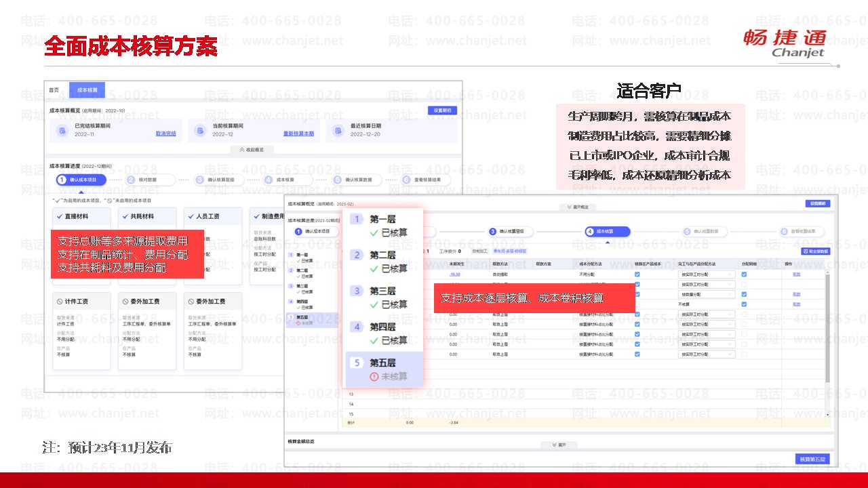
Task: Open the -16.50 amount link
Action: pos(454,274)
